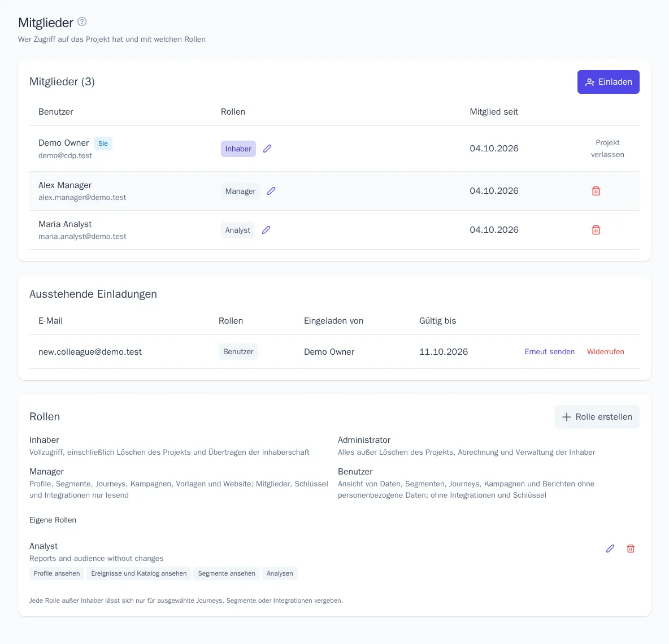This screenshot has height=644, width=669.
Task: Click the Mitglied seit column header
Action: pyautogui.click(x=494, y=112)
